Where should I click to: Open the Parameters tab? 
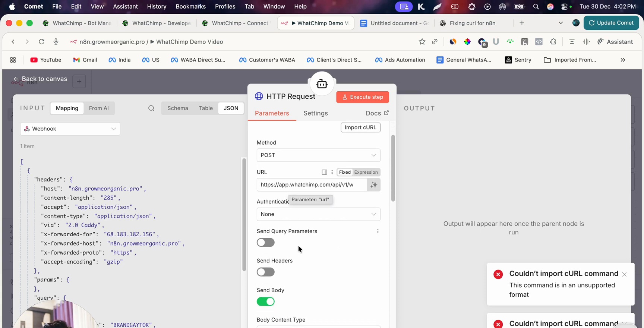(272, 113)
